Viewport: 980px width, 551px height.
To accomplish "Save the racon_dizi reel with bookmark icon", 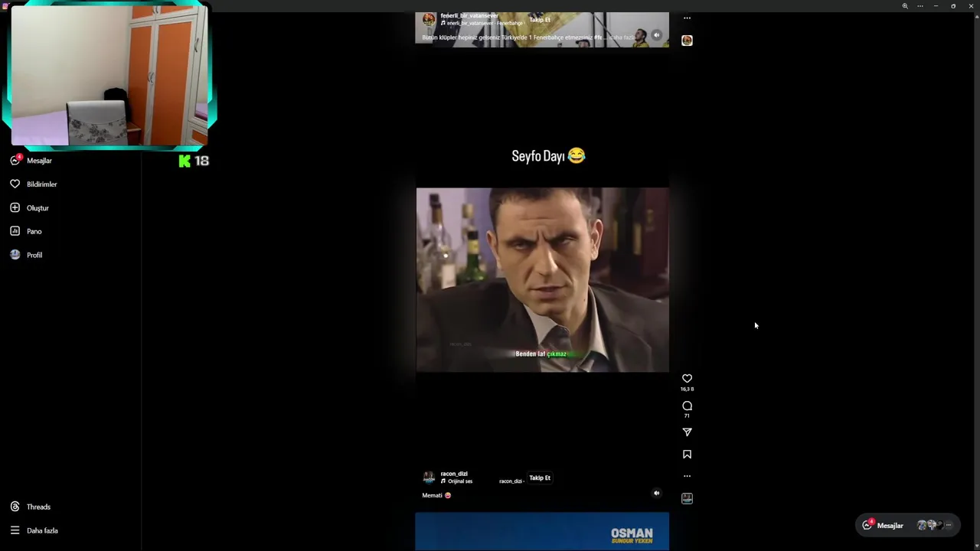I will [687, 455].
